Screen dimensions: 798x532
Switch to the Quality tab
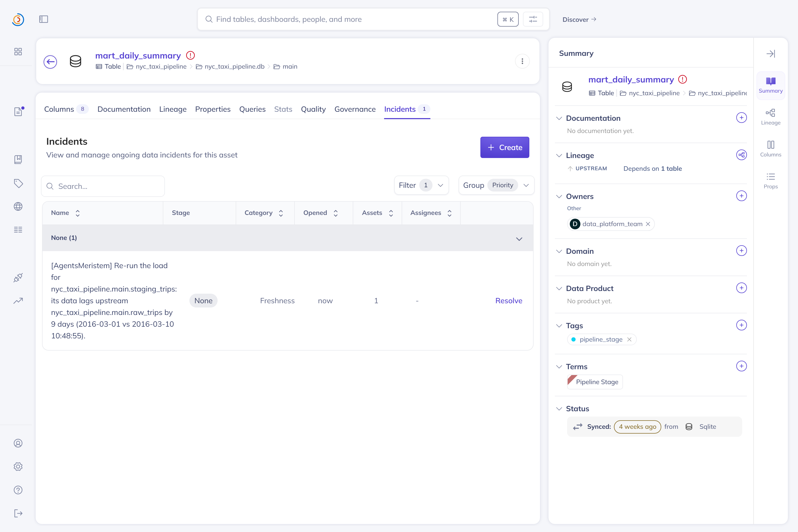pos(313,109)
